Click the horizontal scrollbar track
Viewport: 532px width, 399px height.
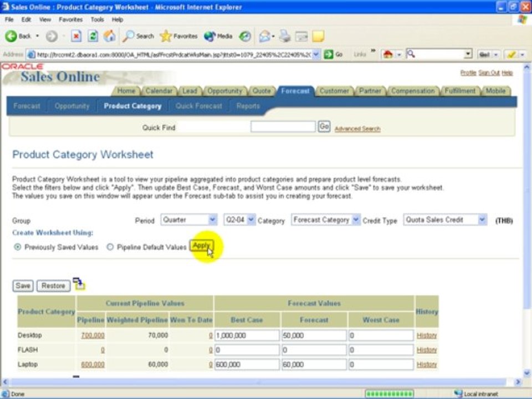point(259,382)
